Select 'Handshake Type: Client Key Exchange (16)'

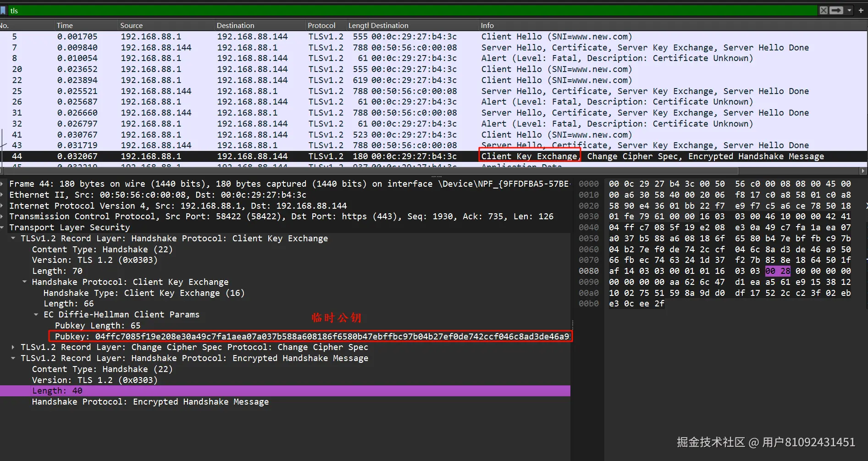click(144, 293)
